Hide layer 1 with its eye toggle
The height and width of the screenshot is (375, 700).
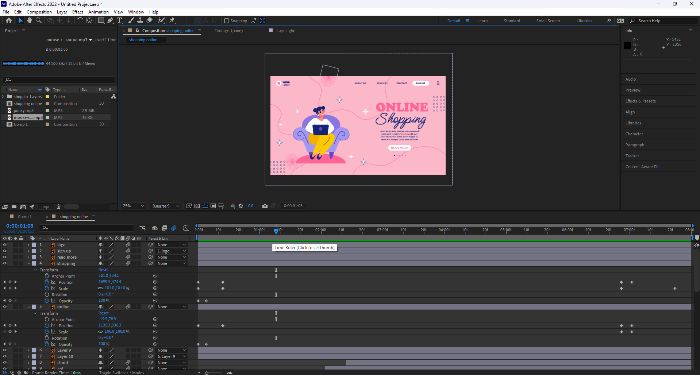(4, 245)
